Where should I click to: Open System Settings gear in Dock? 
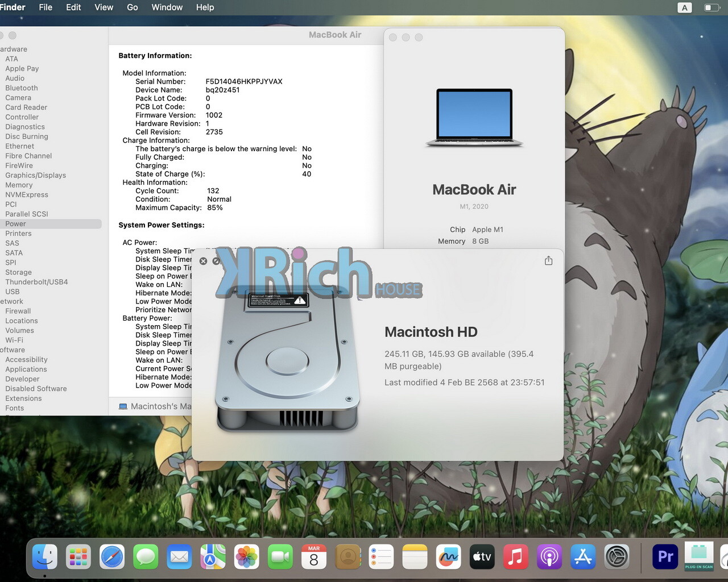click(617, 557)
